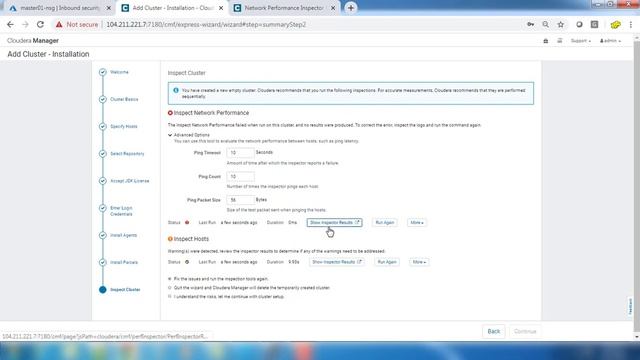Go to the Enter Login Credentials wizard step
The width and height of the screenshot is (640, 360).
[x=121, y=211]
